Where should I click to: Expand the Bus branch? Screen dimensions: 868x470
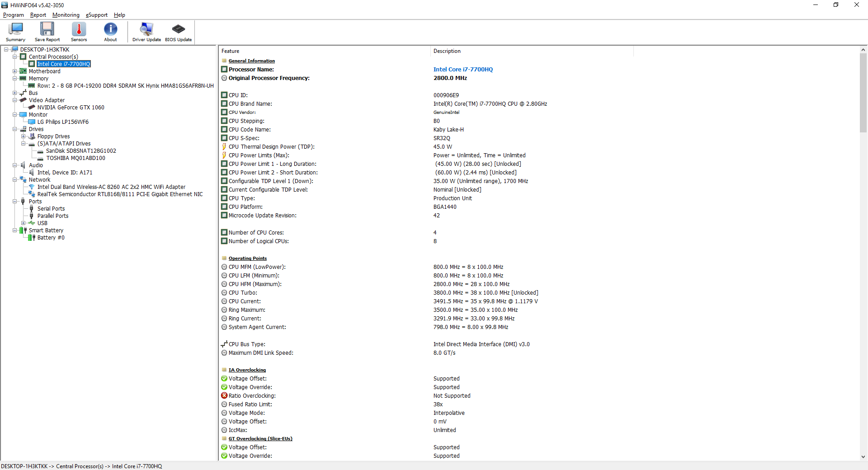point(14,93)
